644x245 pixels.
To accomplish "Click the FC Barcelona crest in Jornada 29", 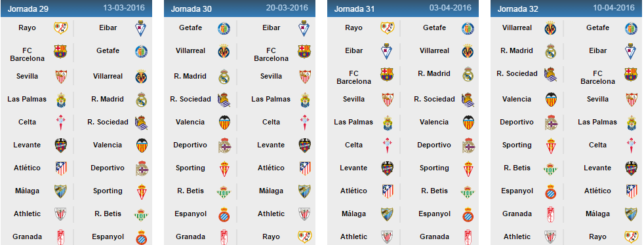I will click(60, 51).
